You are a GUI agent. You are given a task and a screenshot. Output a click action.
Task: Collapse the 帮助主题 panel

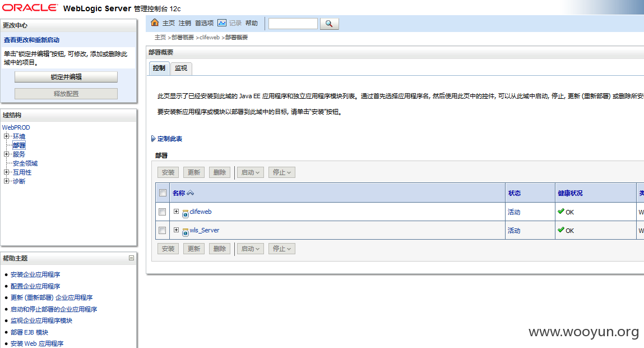(131, 258)
